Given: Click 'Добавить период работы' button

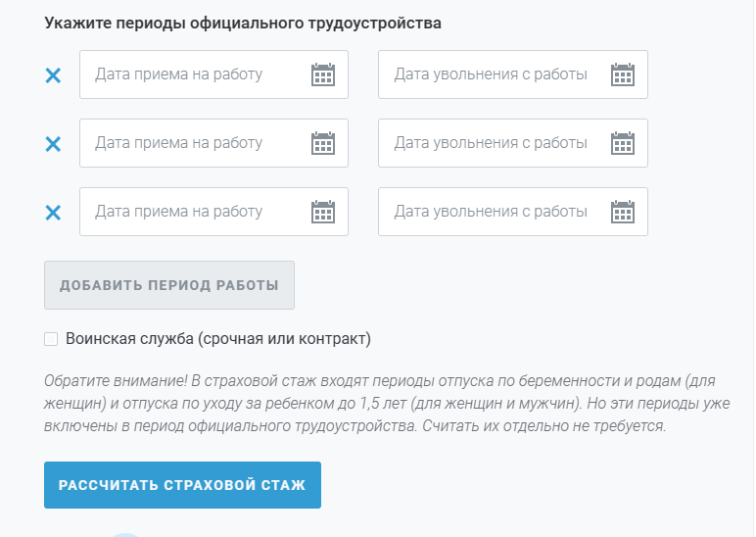Looking at the screenshot, I should click(x=169, y=285).
